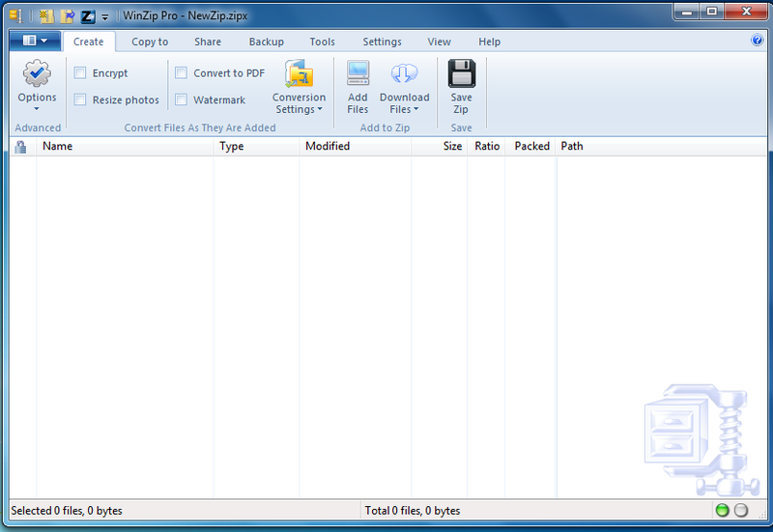Tick the Convert to PDF checkbox
773x532 pixels.
point(181,73)
